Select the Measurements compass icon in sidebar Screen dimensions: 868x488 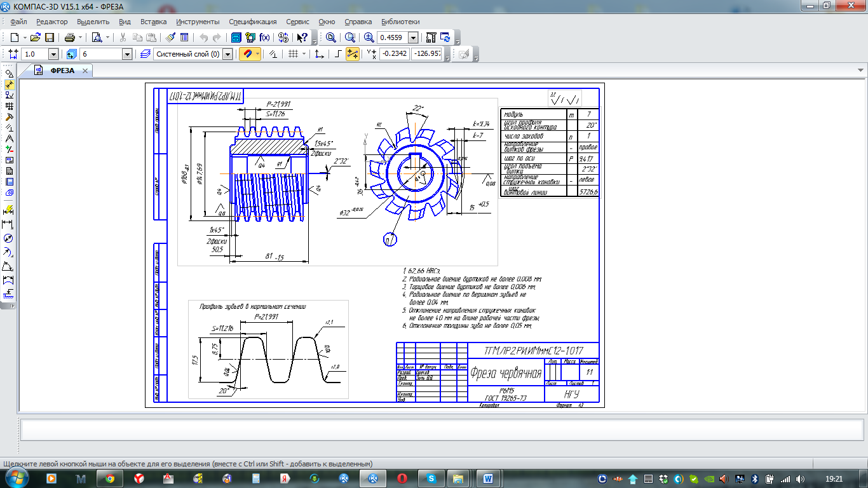(9, 139)
